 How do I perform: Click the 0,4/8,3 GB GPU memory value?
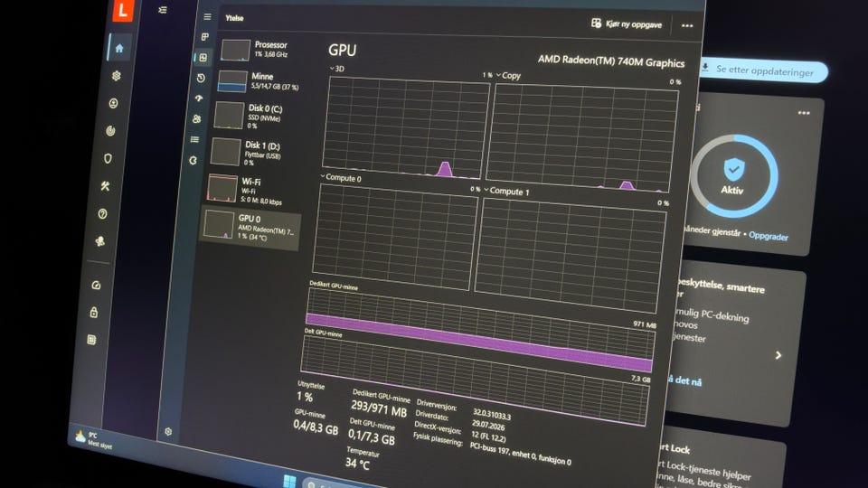pyautogui.click(x=316, y=427)
